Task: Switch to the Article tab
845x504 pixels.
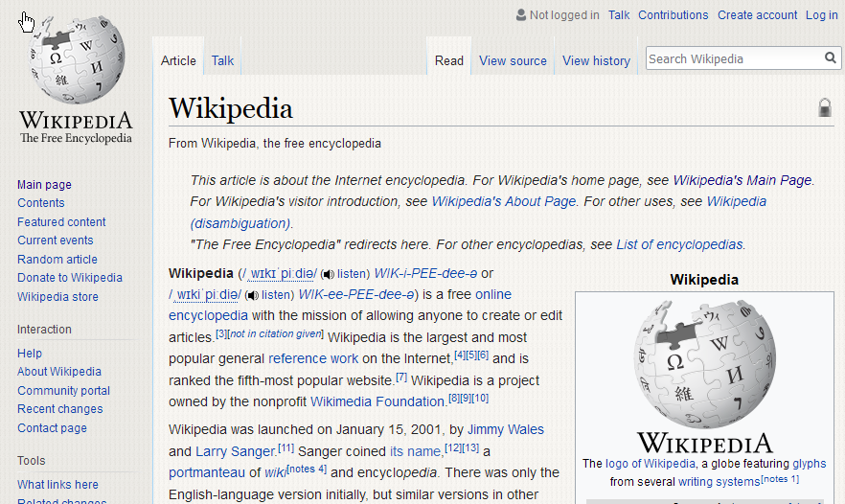Action: [x=178, y=61]
